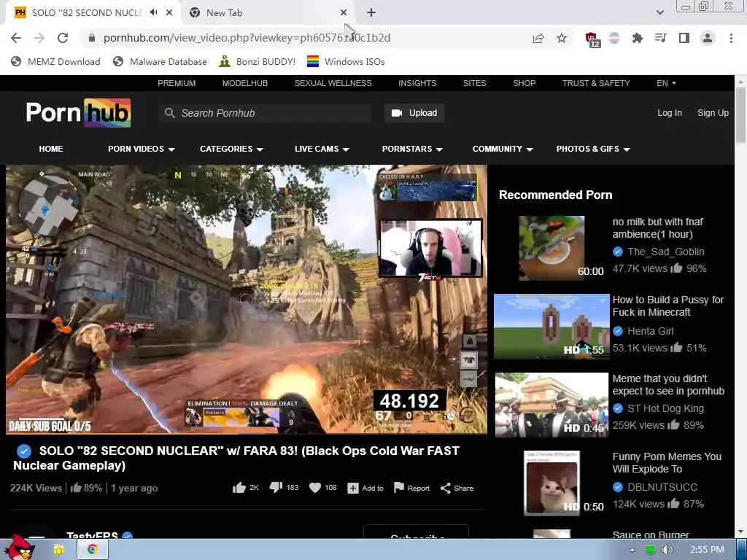Open the Chrome profile avatar icon
Image resolution: width=747 pixels, height=560 pixels.
[708, 38]
